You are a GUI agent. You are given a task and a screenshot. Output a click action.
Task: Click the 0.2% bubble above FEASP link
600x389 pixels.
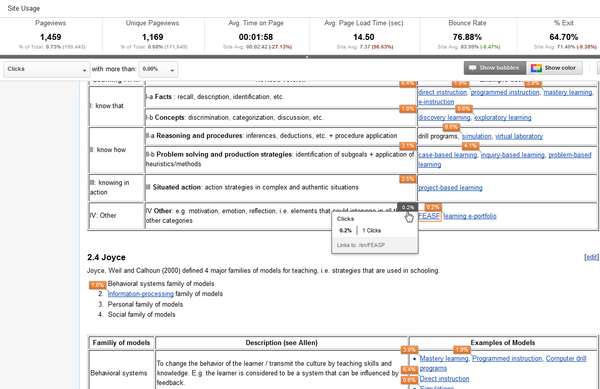click(x=433, y=207)
